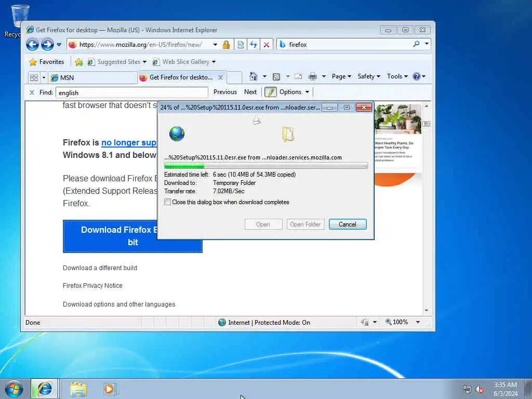532x399 pixels.
Task: Click the plants advertisement thumbnail
Action: pyautogui.click(x=397, y=119)
